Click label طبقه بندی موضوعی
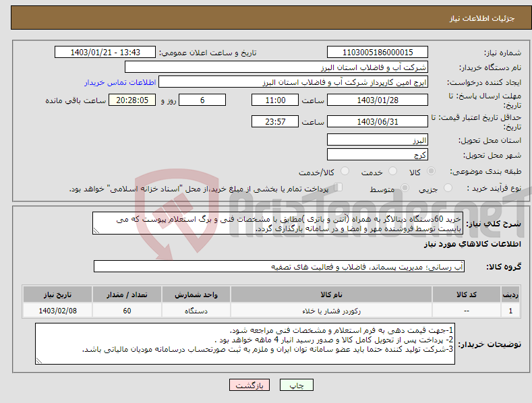 (x=485, y=172)
